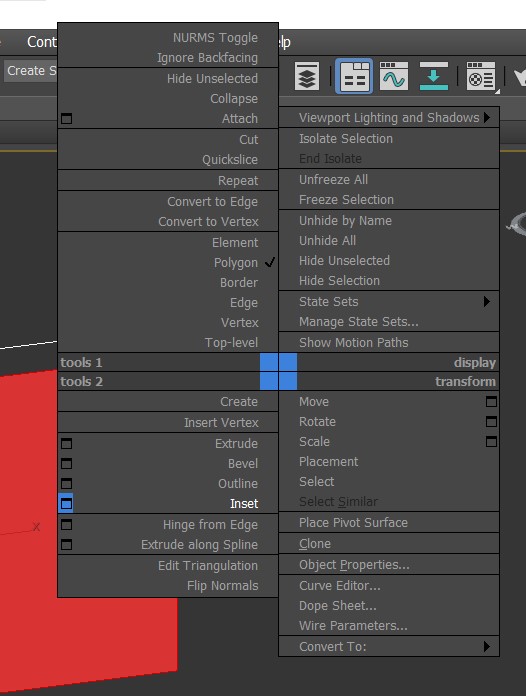Open Bevel settings box icon
The width and height of the screenshot is (526, 696).
point(67,463)
